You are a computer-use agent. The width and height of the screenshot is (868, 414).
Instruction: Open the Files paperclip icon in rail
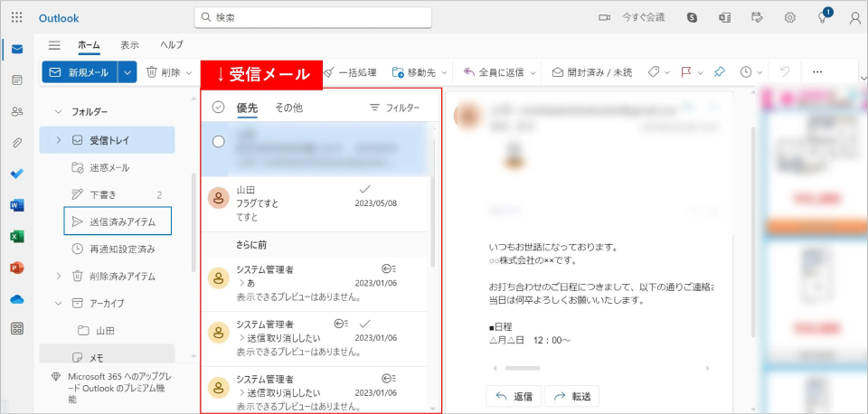click(17, 143)
